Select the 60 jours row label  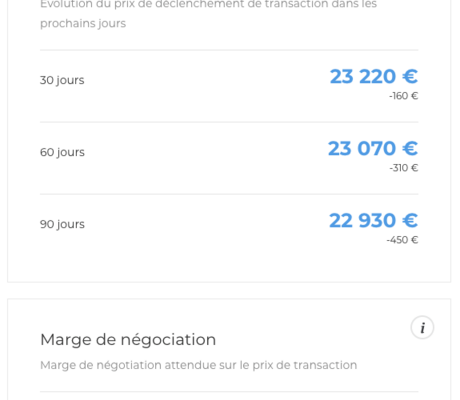coord(62,152)
